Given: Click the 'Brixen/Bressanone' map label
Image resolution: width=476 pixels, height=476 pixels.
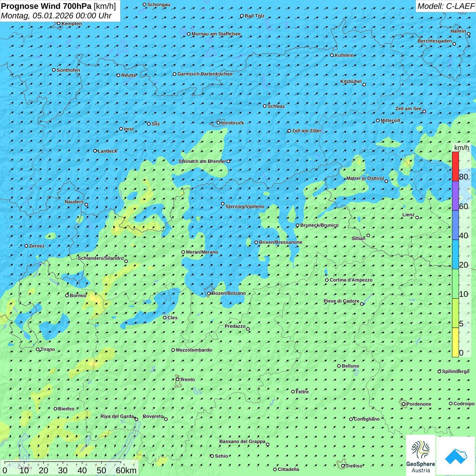Looking at the screenshot, I should pyautogui.click(x=280, y=242).
